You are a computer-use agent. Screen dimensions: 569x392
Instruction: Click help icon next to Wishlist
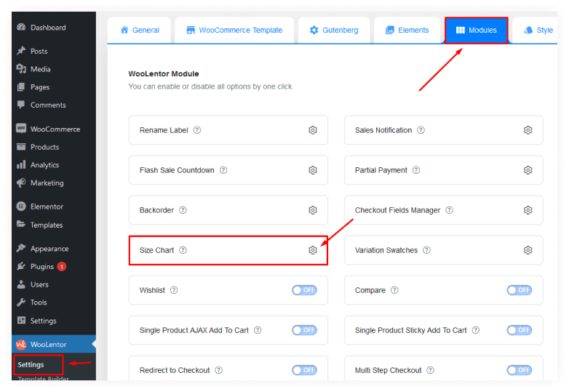174,290
